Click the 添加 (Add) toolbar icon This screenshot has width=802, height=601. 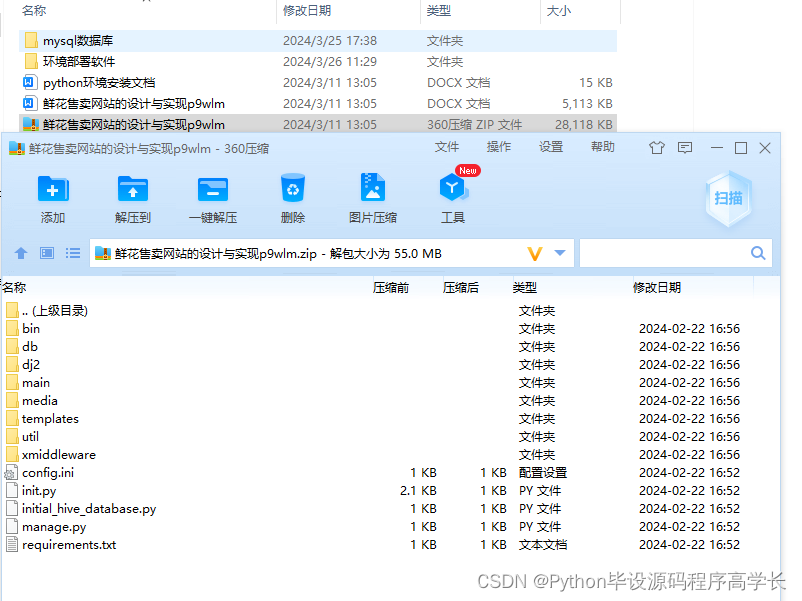coord(53,190)
